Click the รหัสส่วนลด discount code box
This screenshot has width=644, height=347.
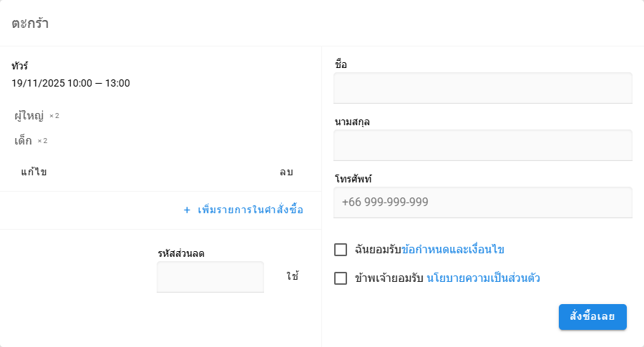(210, 277)
